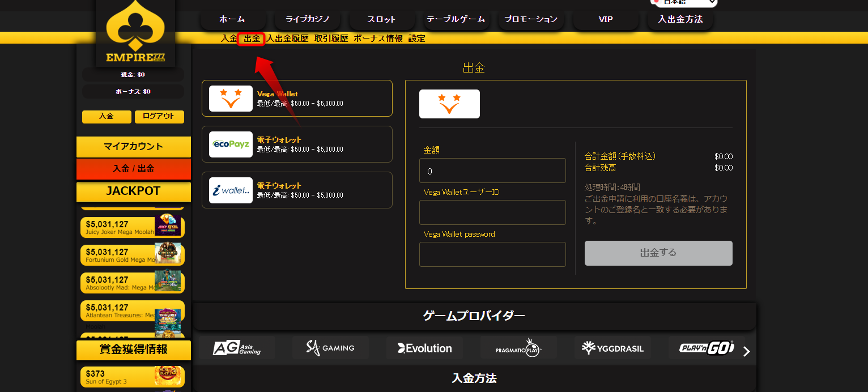Click the $373 Sun of Egypt 3 prize
This screenshot has width=868, height=392.
click(x=95, y=374)
